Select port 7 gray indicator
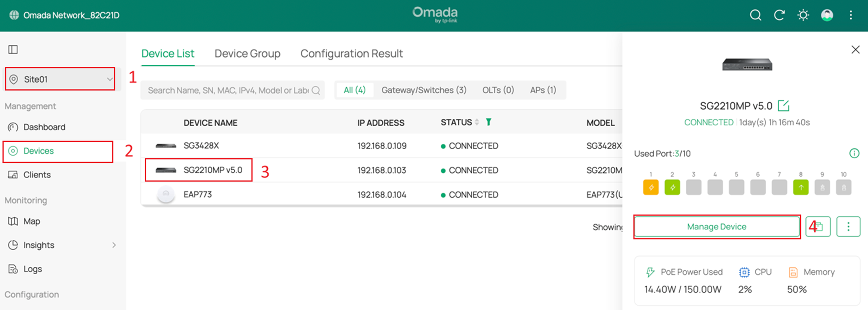 point(779,187)
